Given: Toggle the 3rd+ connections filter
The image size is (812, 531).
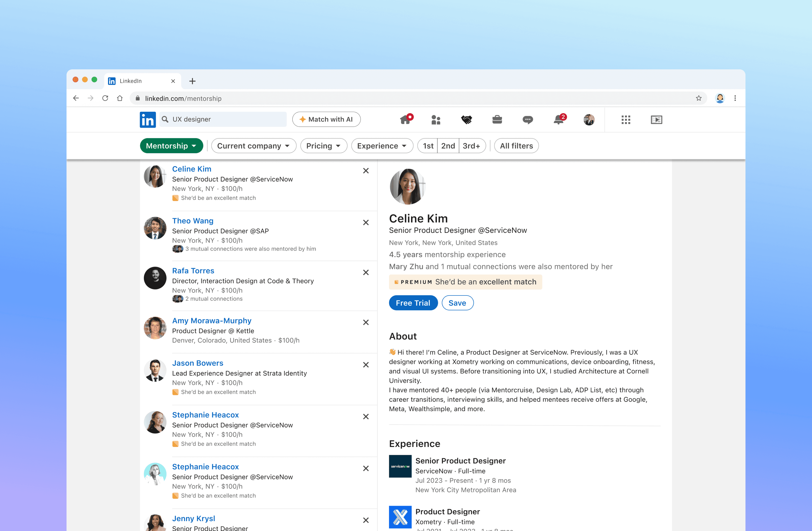Looking at the screenshot, I should tap(472, 146).
